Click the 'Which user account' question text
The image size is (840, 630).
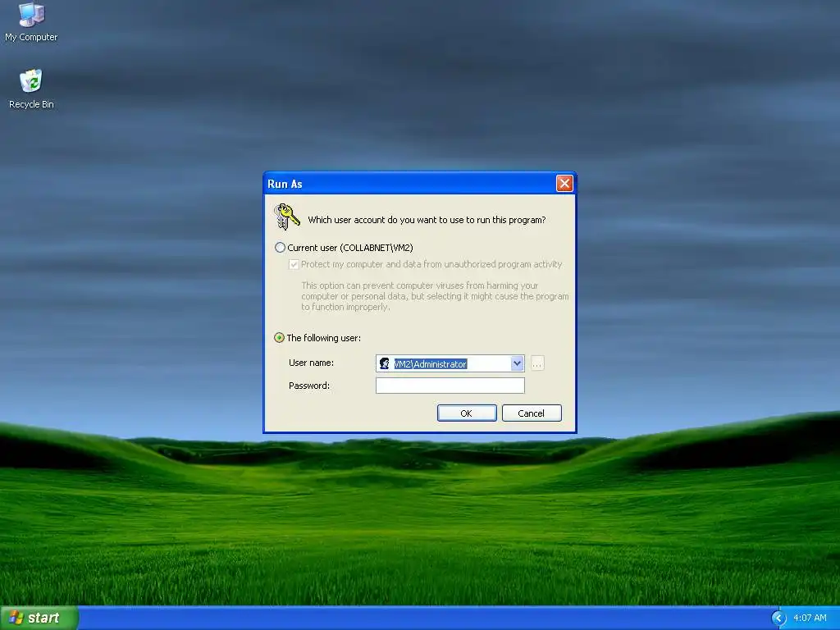point(427,220)
